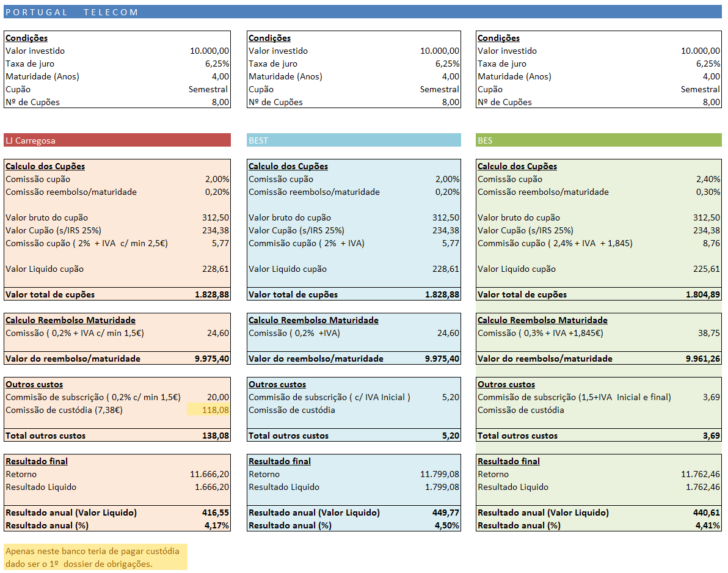Click the 5,77 coupon commission in the BEST section
This screenshot has width=728, height=573.
[x=450, y=243]
